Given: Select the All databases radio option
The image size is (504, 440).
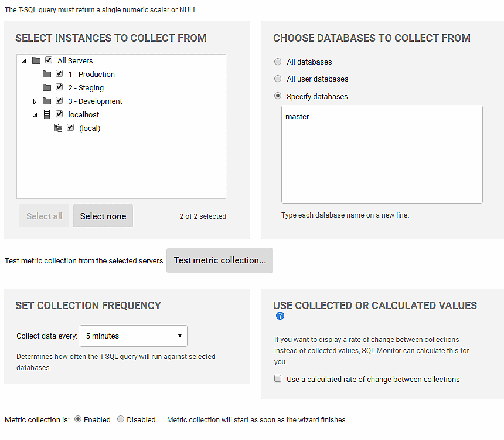Looking at the screenshot, I should click(278, 62).
